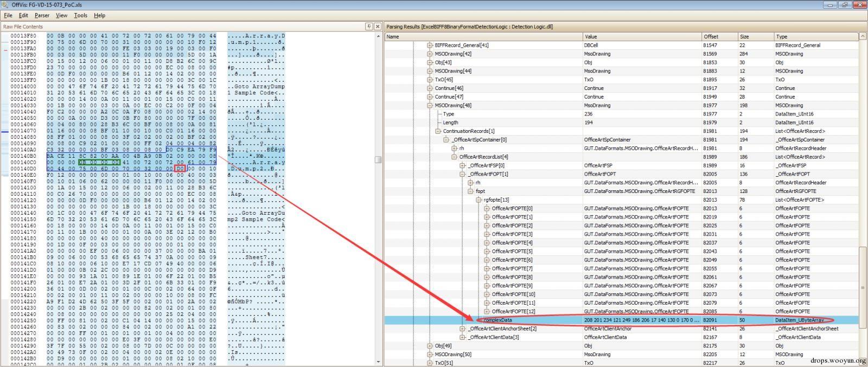Expand the Obj[49] record
Viewport: 868px width, 367px height.
coord(430,346)
